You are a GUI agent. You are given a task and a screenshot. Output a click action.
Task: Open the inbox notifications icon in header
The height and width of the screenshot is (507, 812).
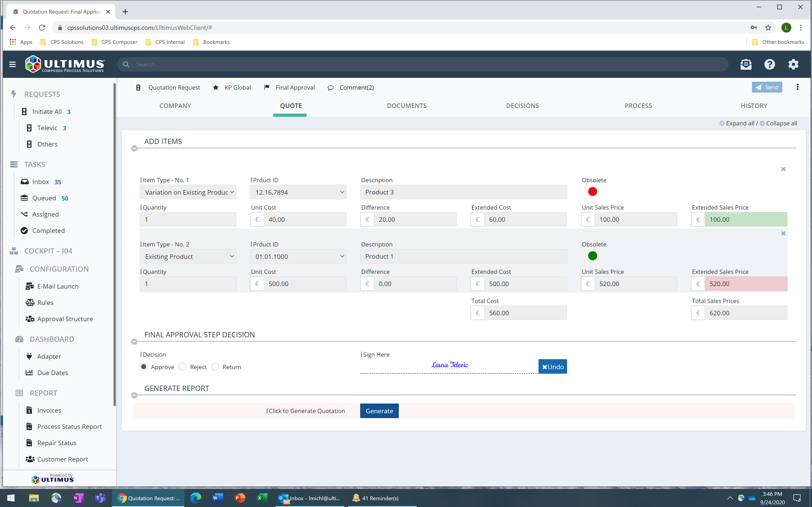point(746,64)
